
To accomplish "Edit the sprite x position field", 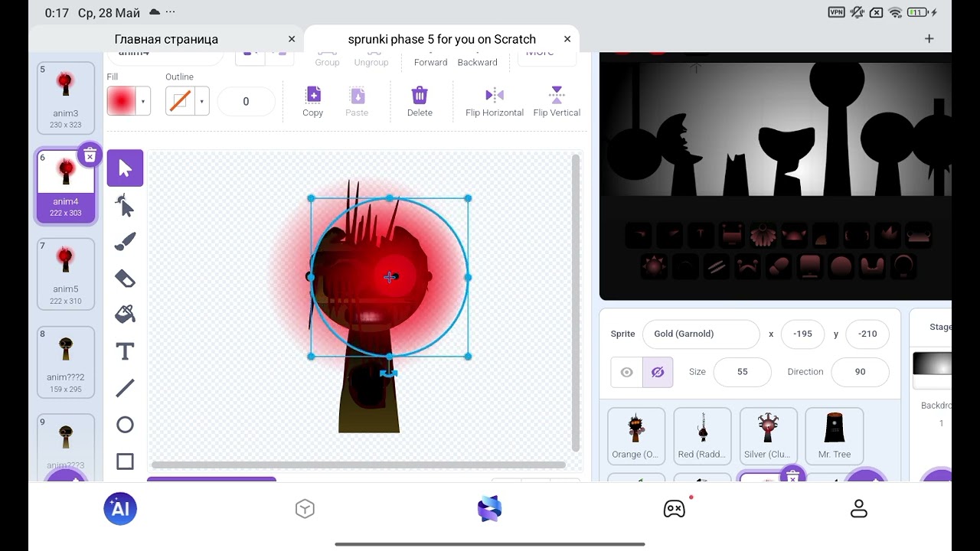I will (x=802, y=334).
